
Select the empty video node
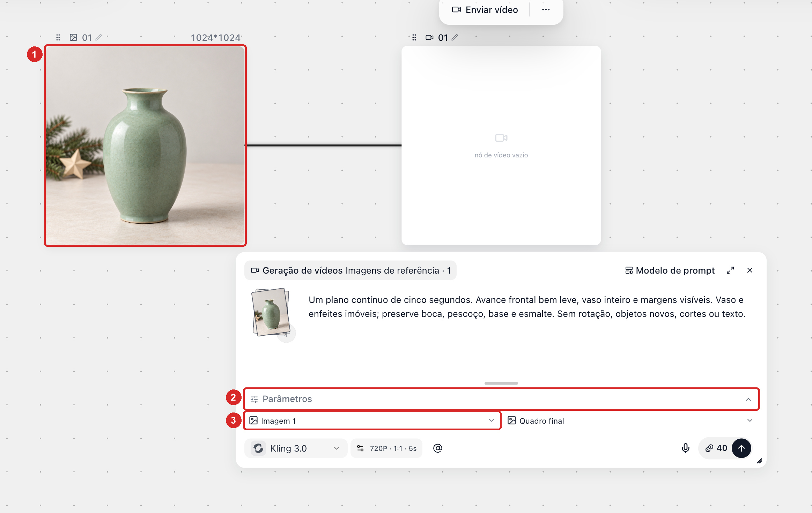[501, 146]
